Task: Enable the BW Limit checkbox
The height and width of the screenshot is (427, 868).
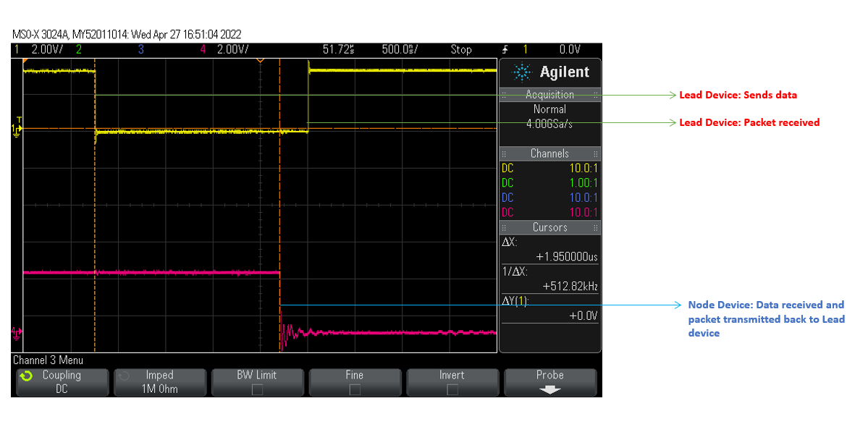Action: click(x=257, y=389)
